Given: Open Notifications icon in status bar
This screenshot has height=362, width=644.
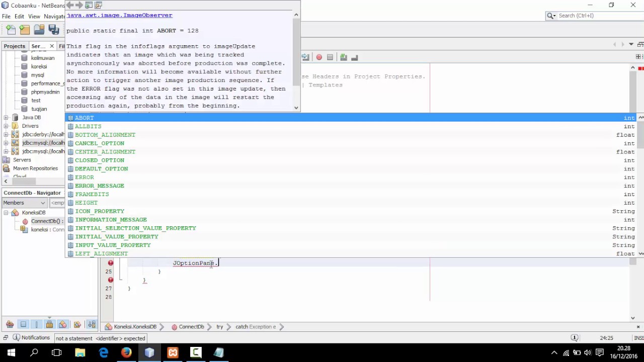Looking at the screenshot, I should 16,338.
